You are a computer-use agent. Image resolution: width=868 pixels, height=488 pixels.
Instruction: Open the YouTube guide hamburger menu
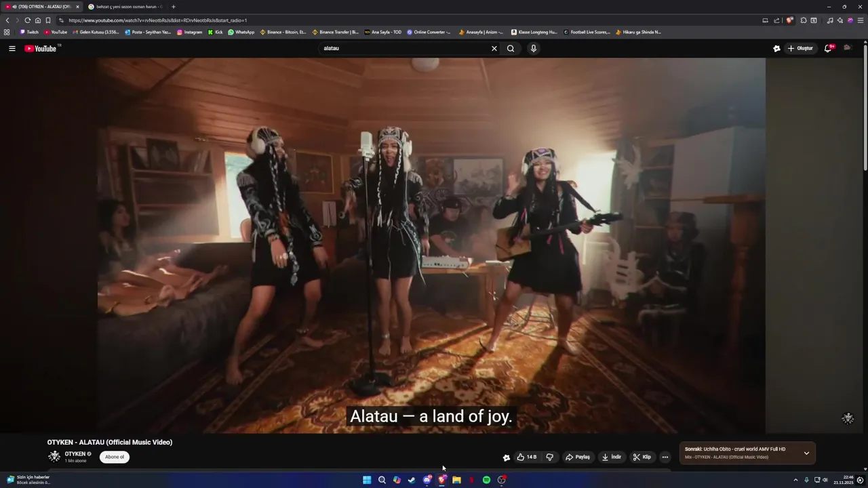click(12, 48)
